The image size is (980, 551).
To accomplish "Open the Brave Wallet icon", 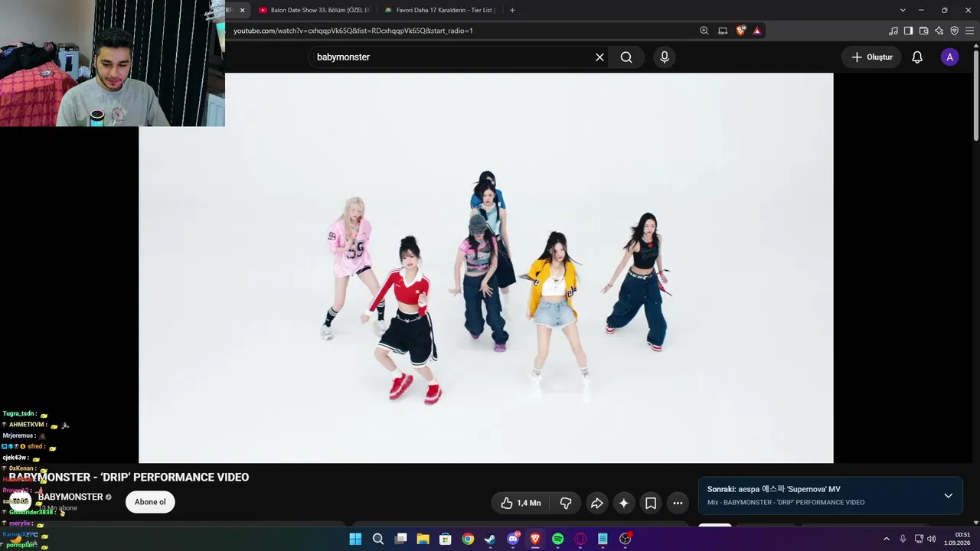I will 924,31.
